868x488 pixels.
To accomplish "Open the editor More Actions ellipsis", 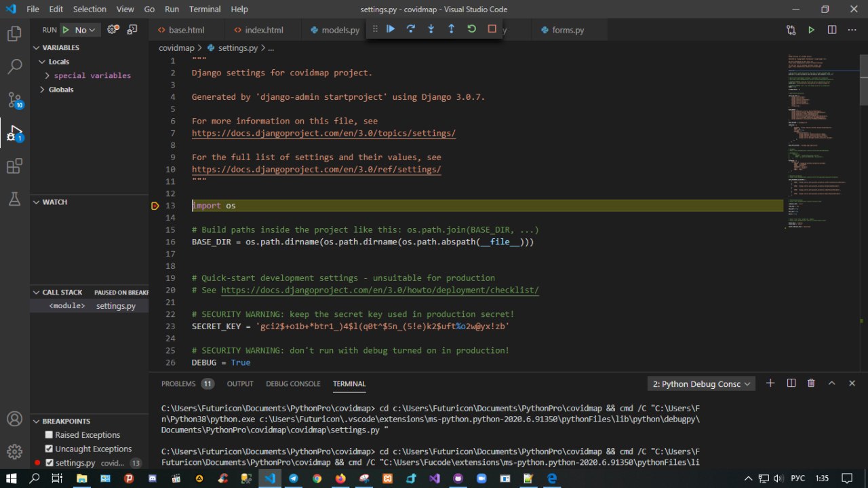I will [x=852, y=30].
